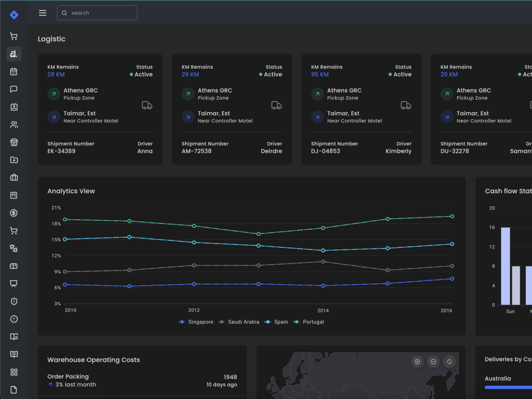Open the hamburger menu
The image size is (532, 399).
(x=43, y=13)
